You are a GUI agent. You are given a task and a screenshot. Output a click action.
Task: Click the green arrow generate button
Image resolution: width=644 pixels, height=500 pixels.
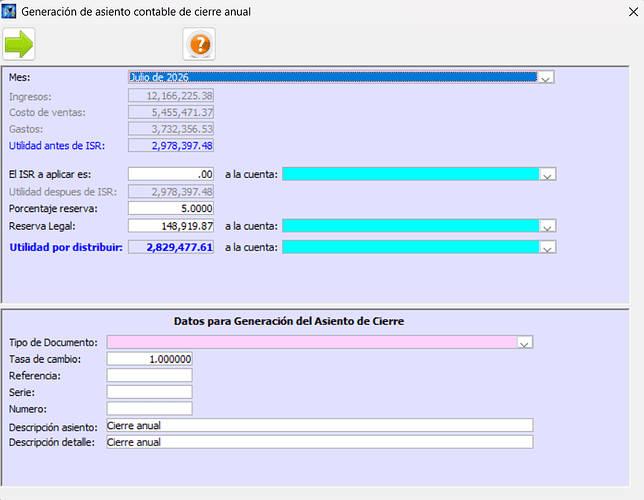19,44
